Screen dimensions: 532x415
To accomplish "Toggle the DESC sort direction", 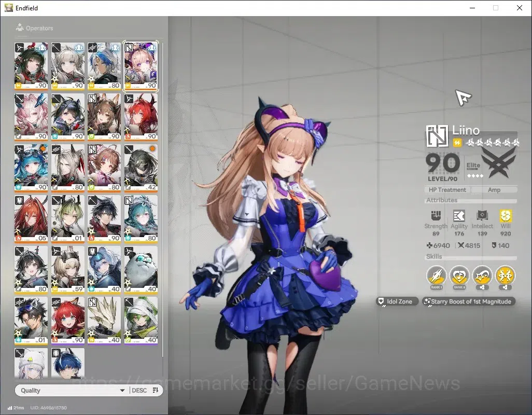I will (x=139, y=390).
